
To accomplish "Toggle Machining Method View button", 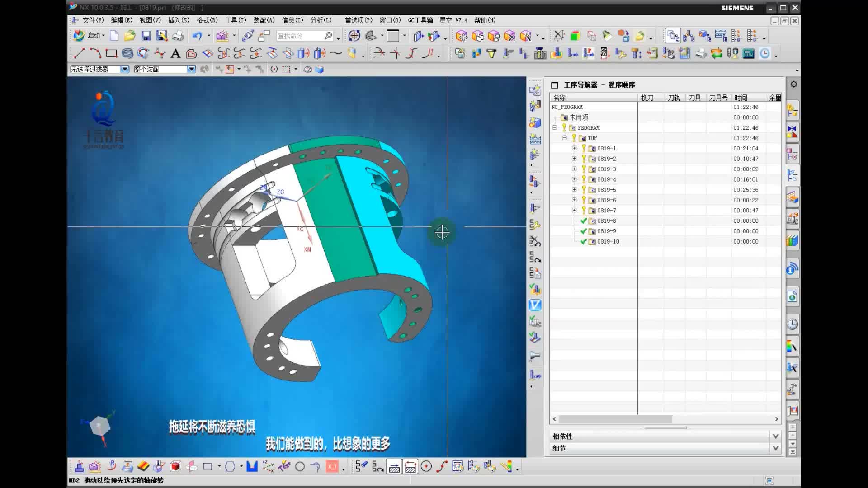I will point(721,36).
